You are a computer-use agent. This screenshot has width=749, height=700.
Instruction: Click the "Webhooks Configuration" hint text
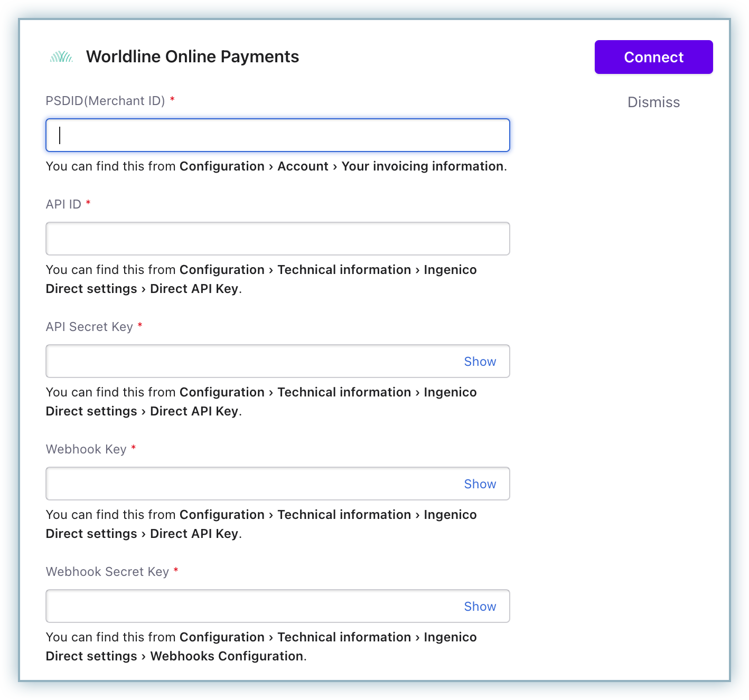pos(227,656)
